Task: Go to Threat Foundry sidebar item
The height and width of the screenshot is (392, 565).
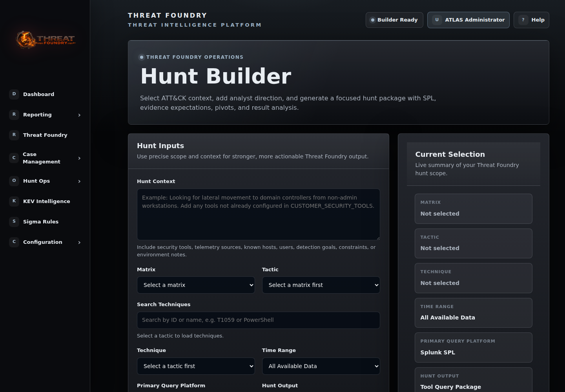Action: [45, 135]
